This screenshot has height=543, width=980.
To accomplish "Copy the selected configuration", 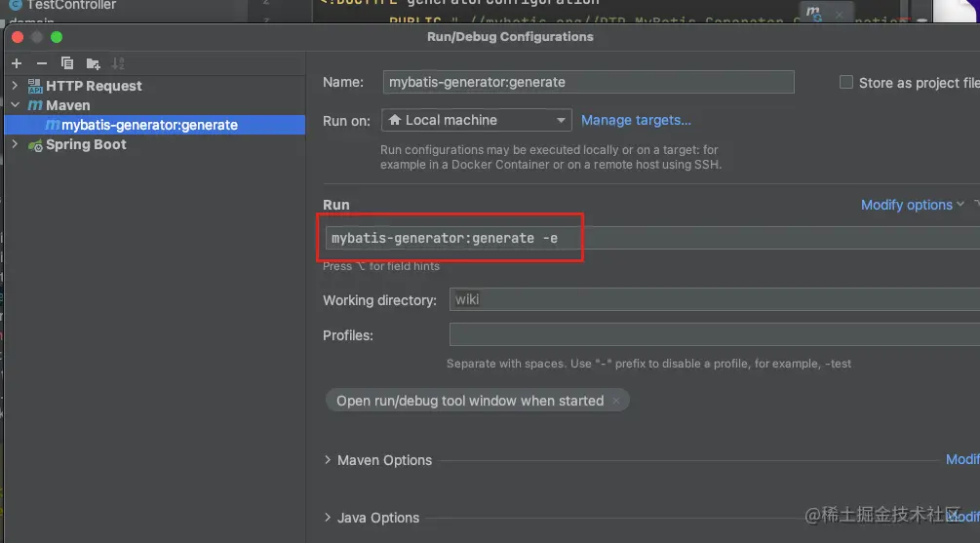I will 67,63.
